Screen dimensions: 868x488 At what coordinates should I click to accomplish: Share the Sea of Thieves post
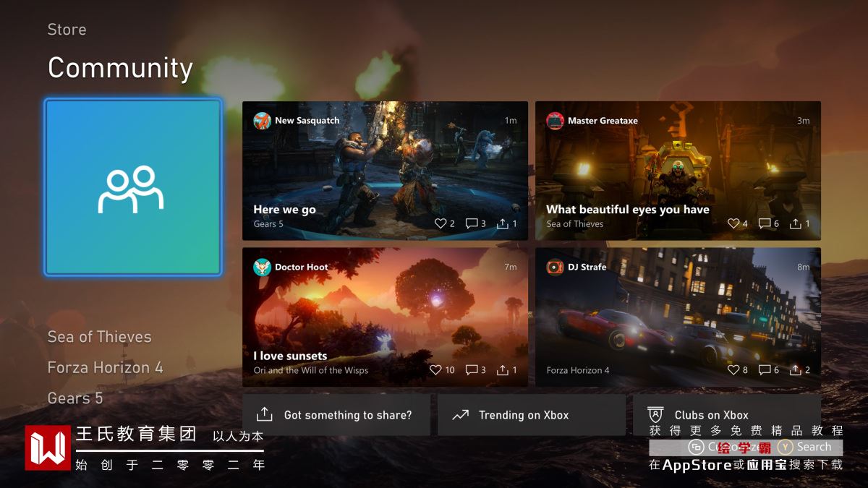(796, 223)
